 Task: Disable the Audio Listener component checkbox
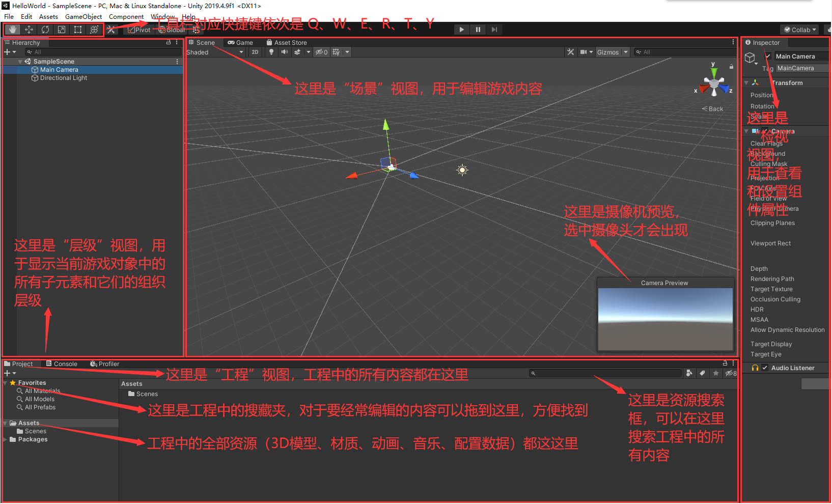pyautogui.click(x=765, y=368)
